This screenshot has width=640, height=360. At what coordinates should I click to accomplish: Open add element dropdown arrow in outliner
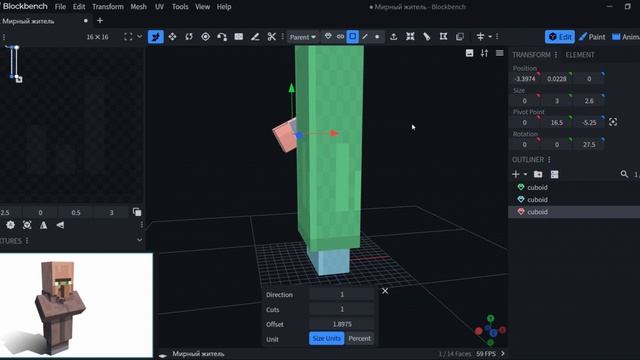pos(526,174)
